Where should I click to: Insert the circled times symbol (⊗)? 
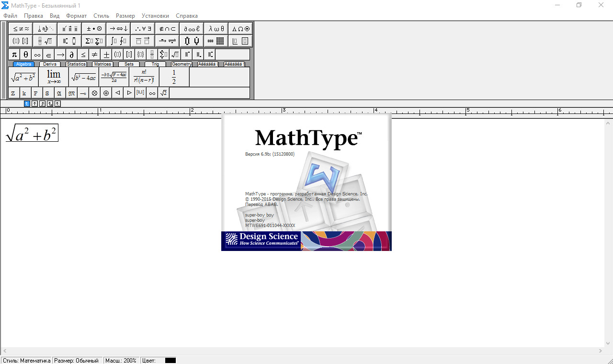pos(95,93)
